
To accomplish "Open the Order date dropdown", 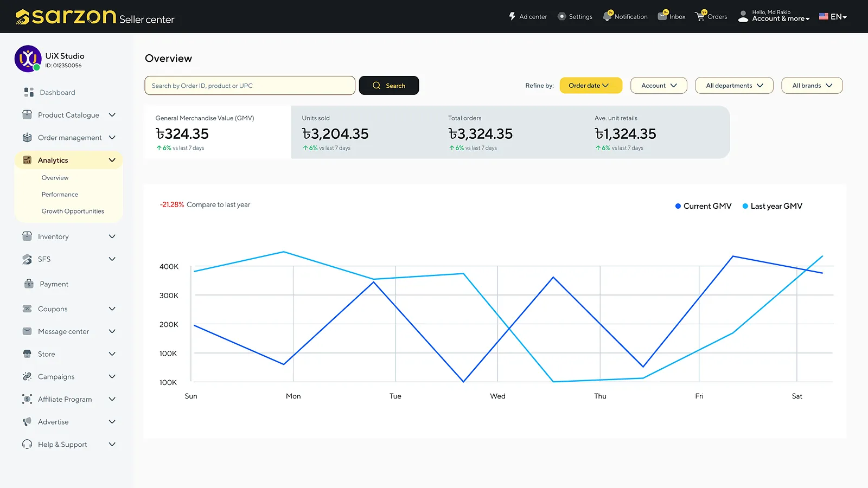I will 591,86.
